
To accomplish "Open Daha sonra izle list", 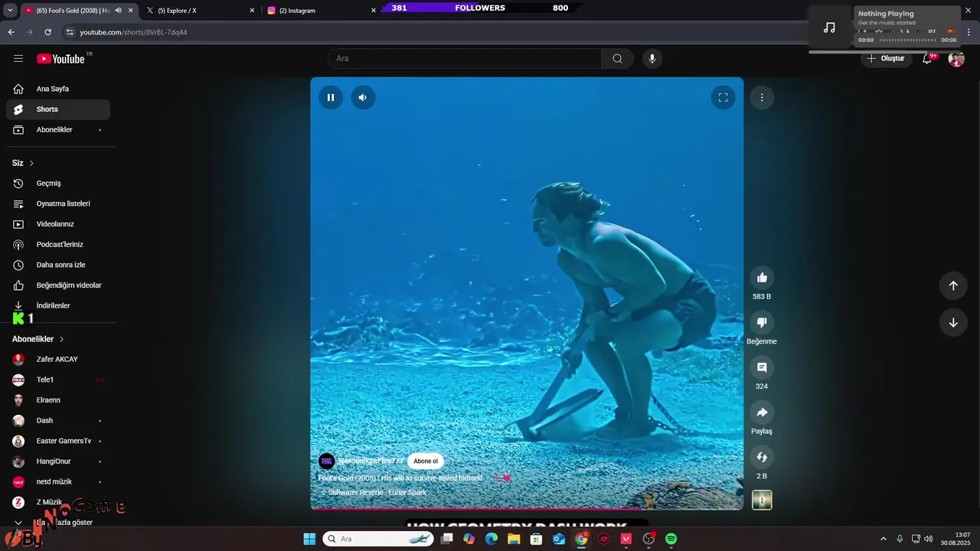I will (58, 265).
